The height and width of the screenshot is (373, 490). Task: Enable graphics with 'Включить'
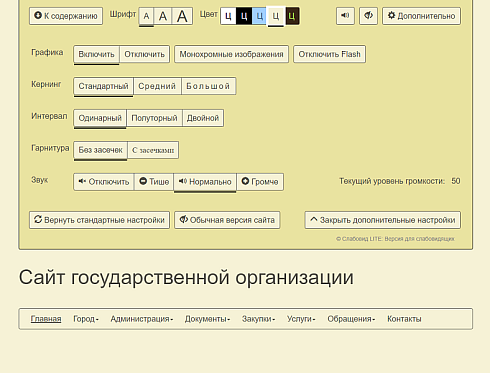[x=96, y=54]
